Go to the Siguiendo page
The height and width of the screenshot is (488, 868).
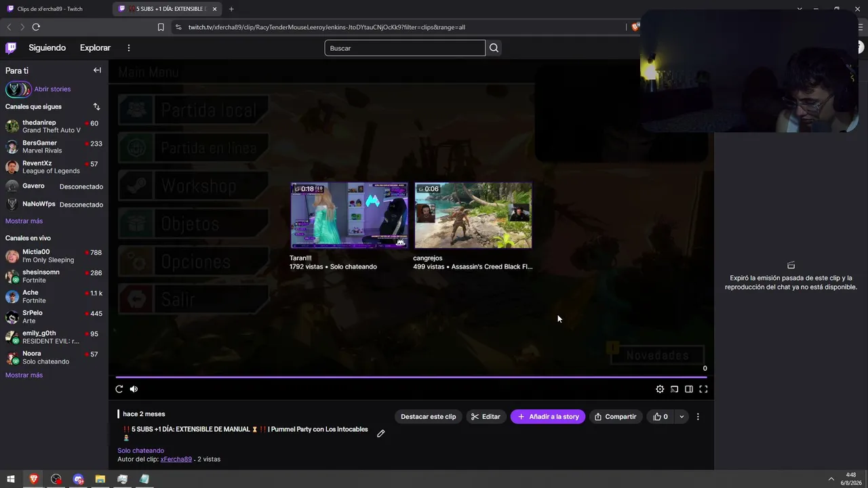(x=47, y=47)
